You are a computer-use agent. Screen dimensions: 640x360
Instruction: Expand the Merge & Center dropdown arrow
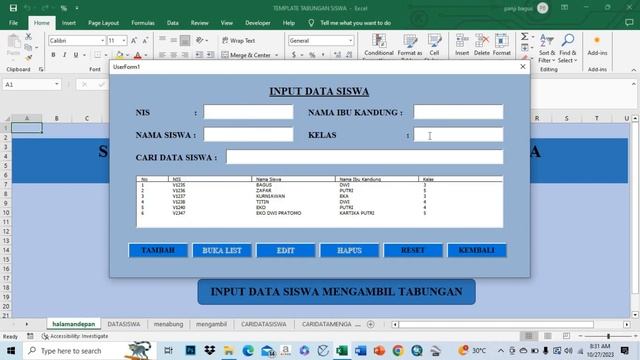click(276, 55)
